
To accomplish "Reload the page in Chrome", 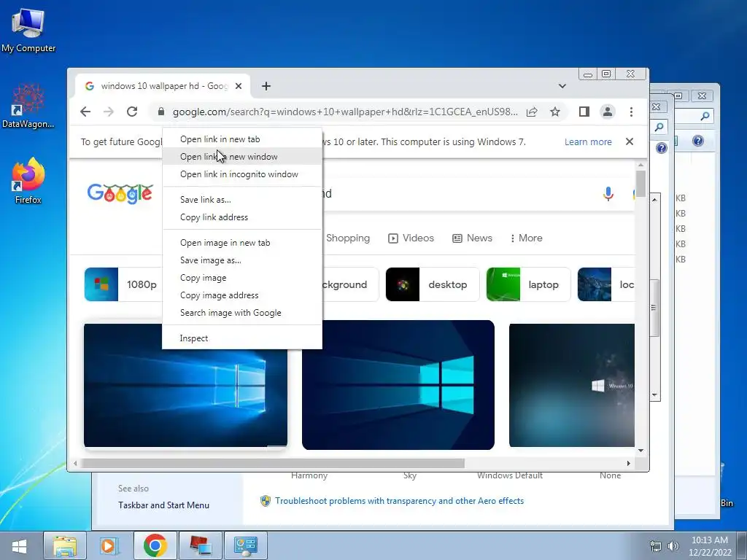I will (132, 112).
